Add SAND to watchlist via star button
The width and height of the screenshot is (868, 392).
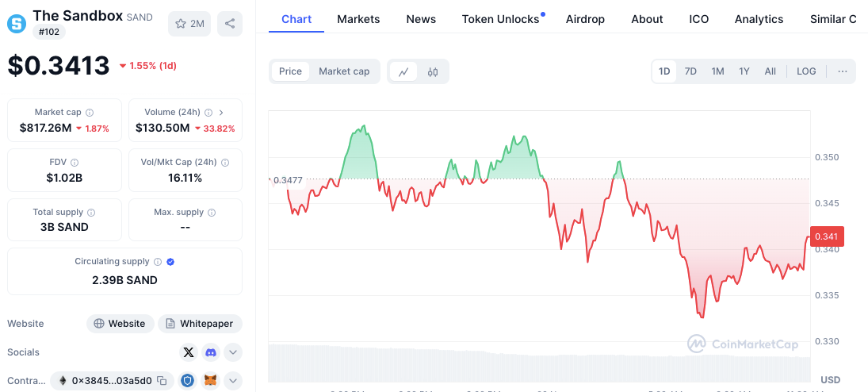point(189,23)
